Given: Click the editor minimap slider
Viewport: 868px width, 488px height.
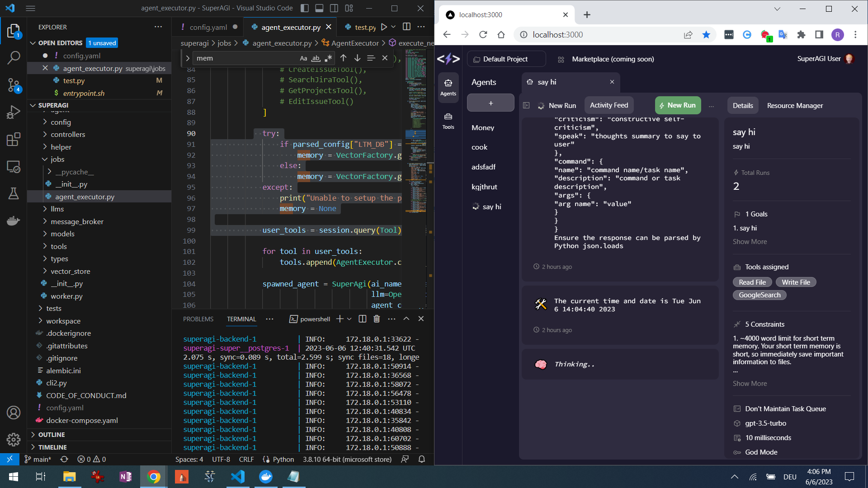Looking at the screenshot, I should tap(415, 134).
